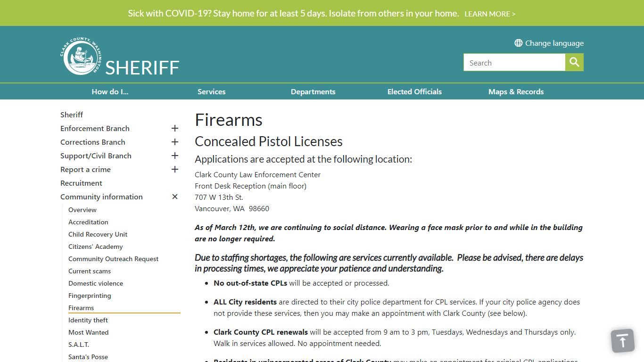Click 'Vancouver, WA 98660' address line

tap(232, 208)
